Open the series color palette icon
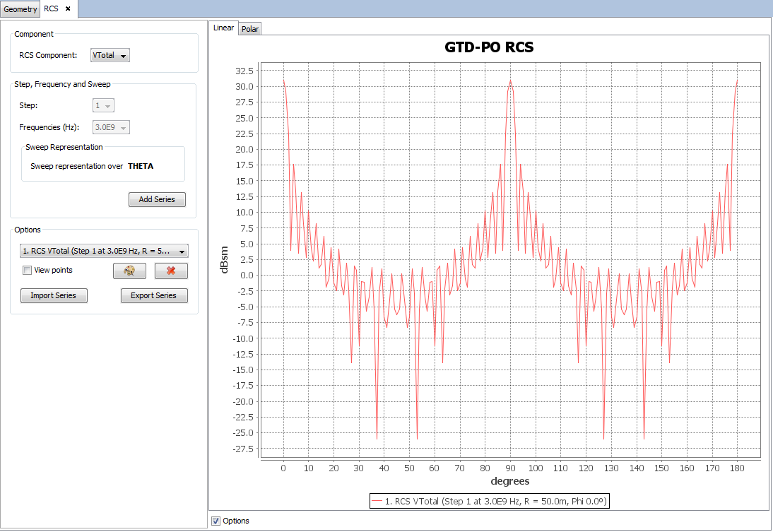773x532 pixels. (x=129, y=271)
